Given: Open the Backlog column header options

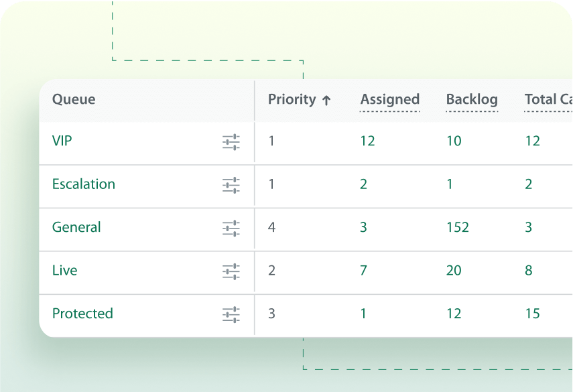Looking at the screenshot, I should (x=472, y=99).
